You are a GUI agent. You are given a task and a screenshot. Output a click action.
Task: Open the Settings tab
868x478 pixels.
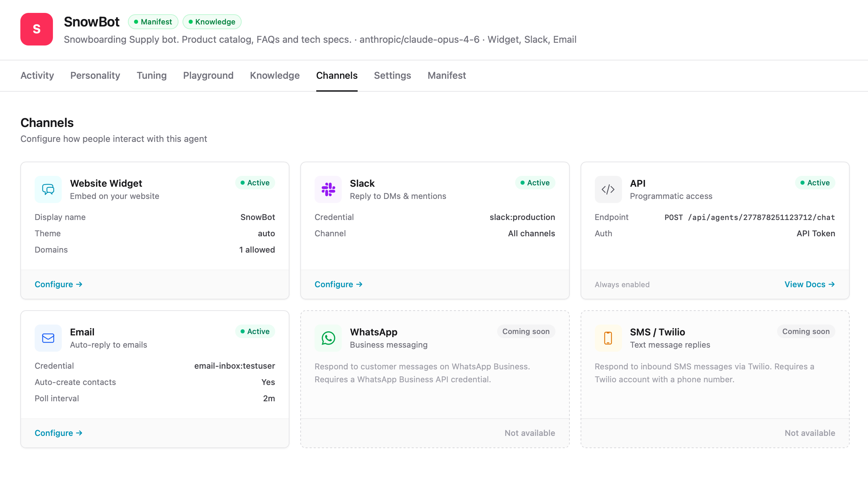(x=392, y=75)
